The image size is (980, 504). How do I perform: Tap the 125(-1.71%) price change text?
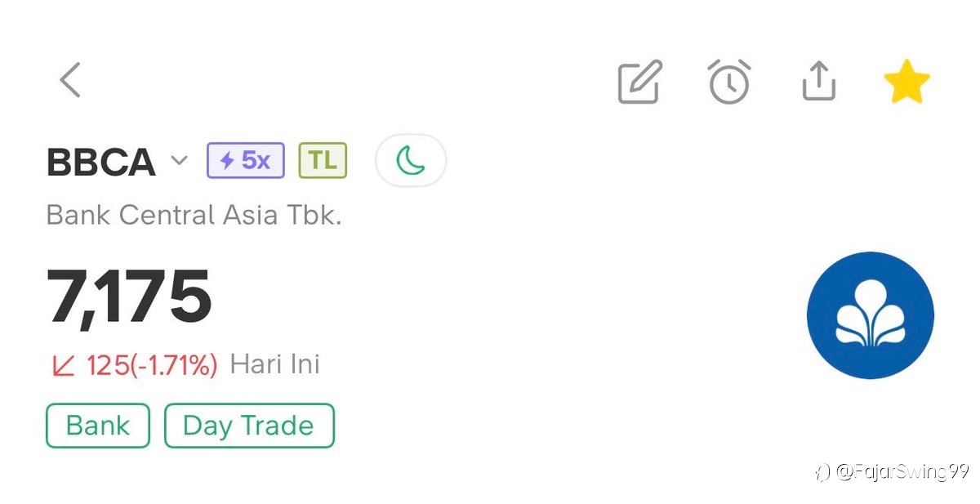tap(152, 365)
